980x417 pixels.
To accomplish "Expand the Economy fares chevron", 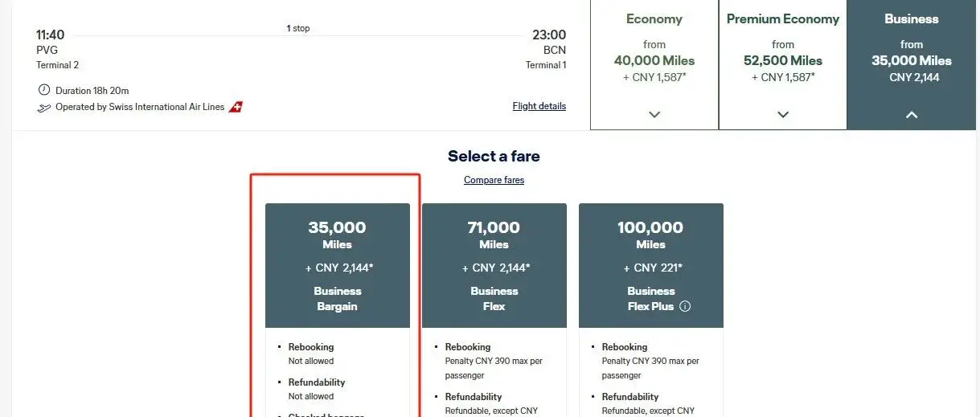I will coord(654,114).
